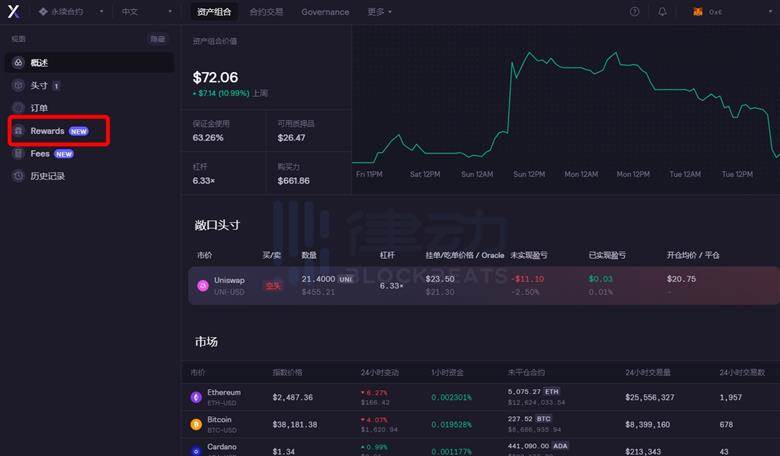The height and width of the screenshot is (456, 780).
Task: Sort markets by 指数价格 column
Action: (x=288, y=372)
